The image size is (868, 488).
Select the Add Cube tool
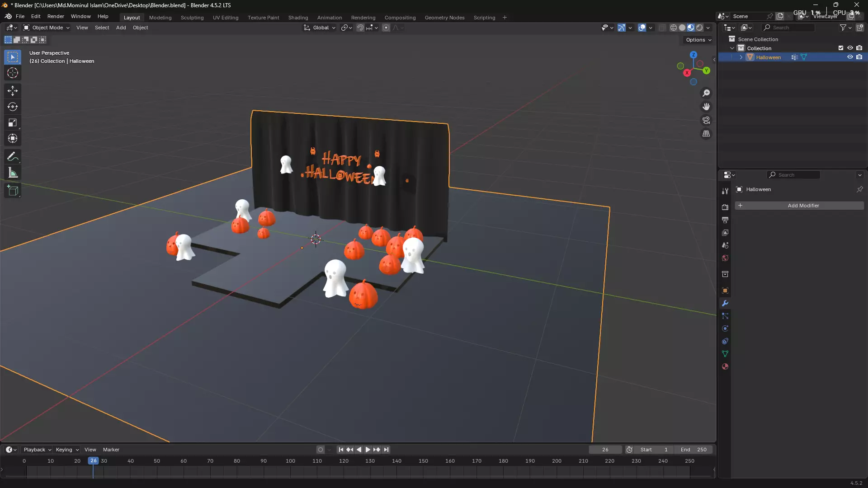click(13, 191)
